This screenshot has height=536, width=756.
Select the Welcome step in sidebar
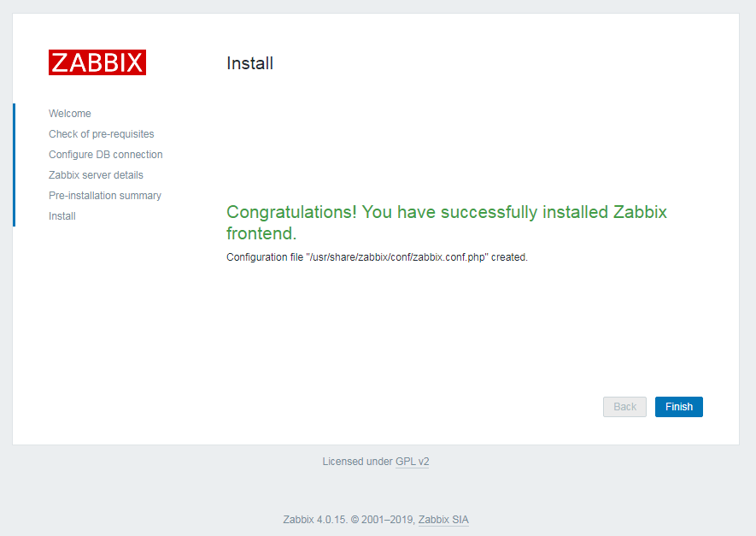pyautogui.click(x=69, y=113)
